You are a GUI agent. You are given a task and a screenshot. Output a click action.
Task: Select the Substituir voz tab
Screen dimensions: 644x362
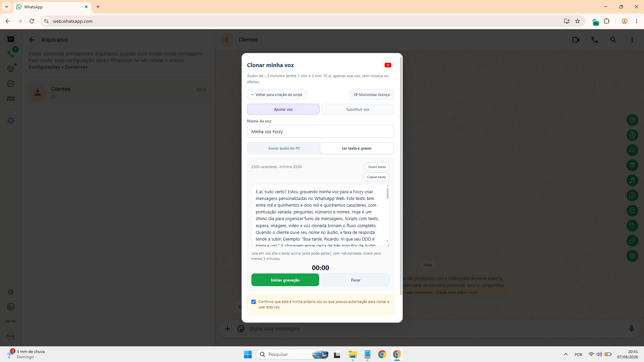click(x=358, y=109)
